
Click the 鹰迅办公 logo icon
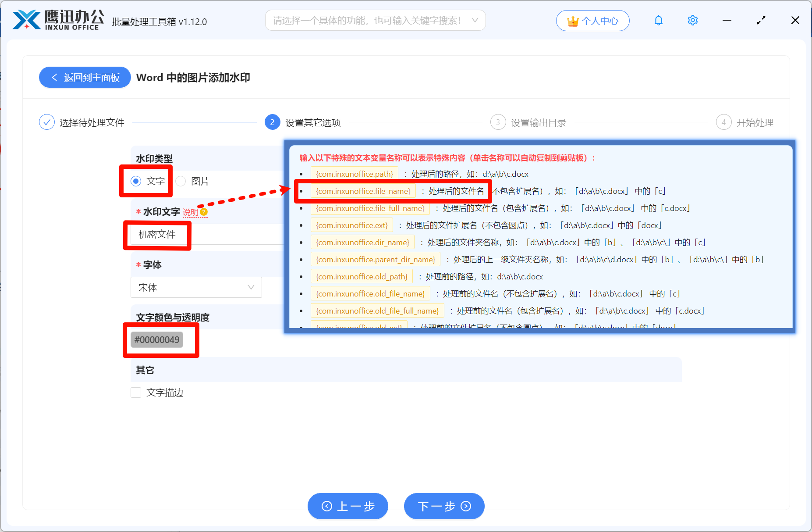point(26,19)
